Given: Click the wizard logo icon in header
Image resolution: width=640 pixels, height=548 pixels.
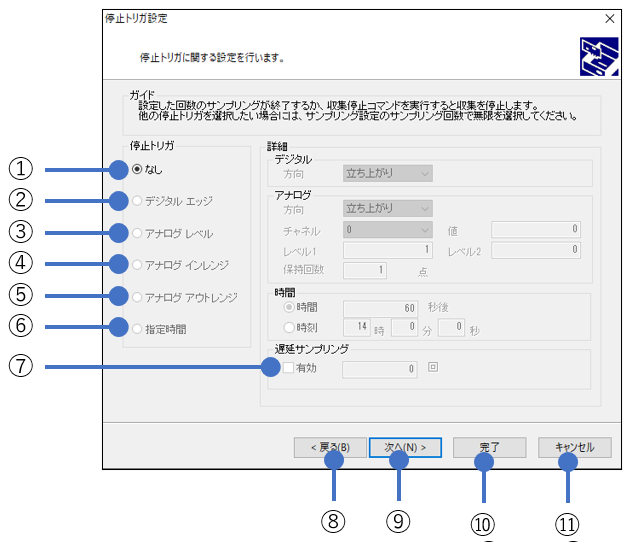Looking at the screenshot, I should tap(598, 57).
